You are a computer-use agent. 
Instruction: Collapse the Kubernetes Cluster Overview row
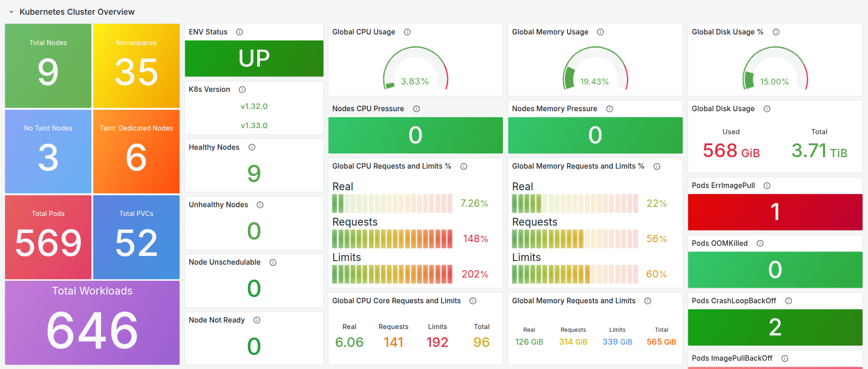11,12
